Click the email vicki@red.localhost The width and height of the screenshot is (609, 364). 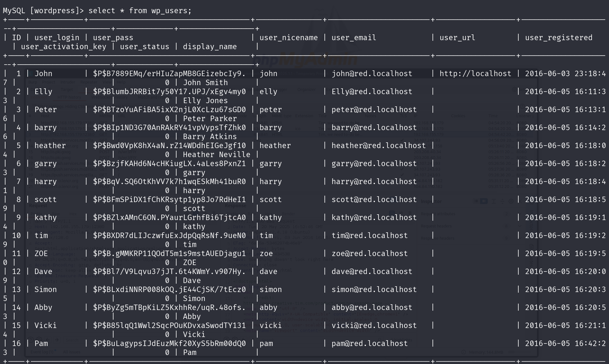tap(374, 325)
